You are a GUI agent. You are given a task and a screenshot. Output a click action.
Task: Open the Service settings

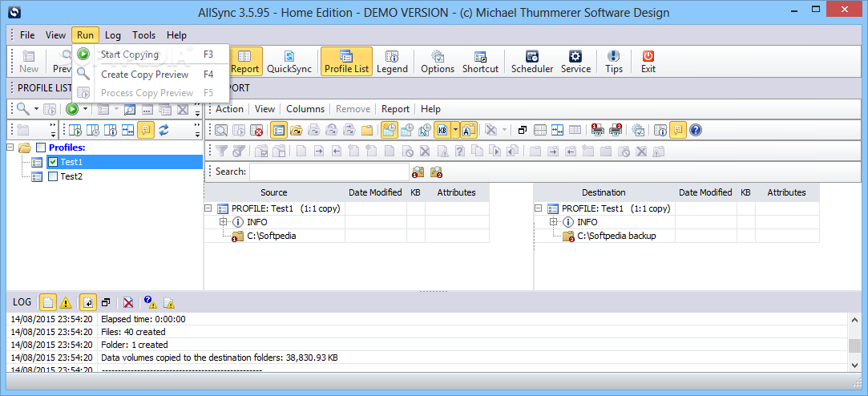575,62
